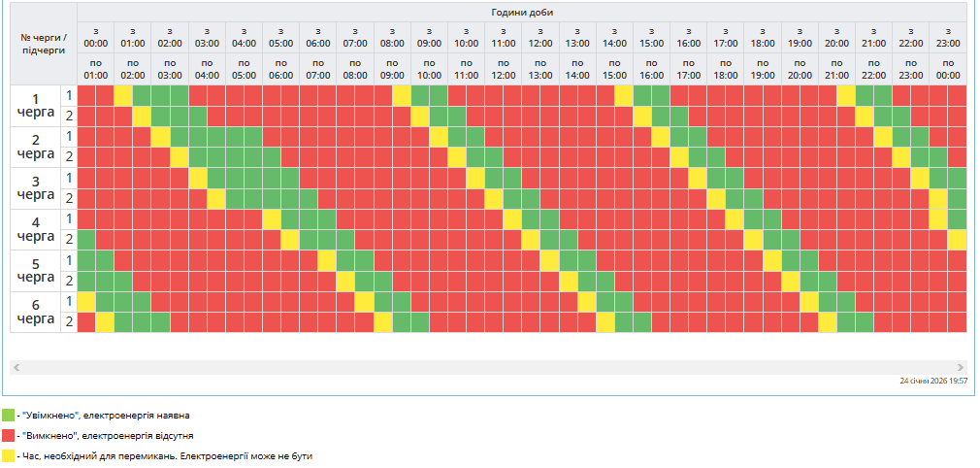The height and width of the screenshot is (468, 980).
Task: Click the "6 черга" row label
Action: click(36, 312)
